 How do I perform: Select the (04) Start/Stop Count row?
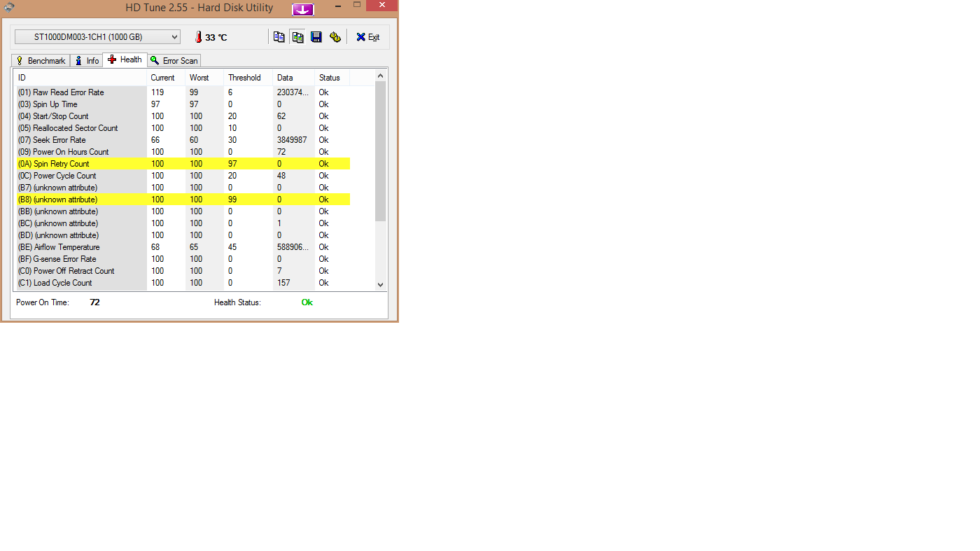182,116
